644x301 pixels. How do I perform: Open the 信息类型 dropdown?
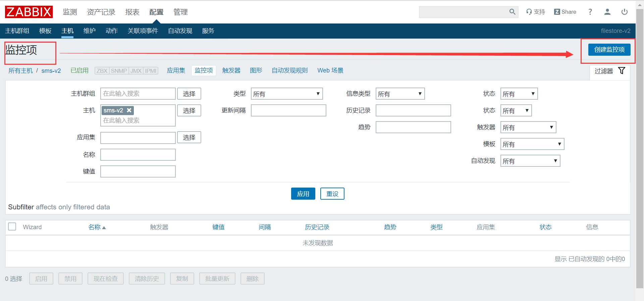pos(400,94)
